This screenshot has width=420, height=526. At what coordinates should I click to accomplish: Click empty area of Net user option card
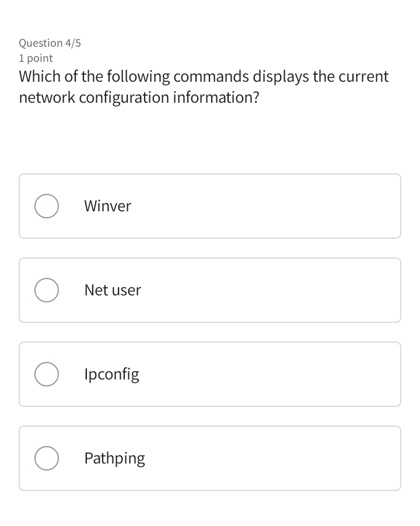click(262, 290)
